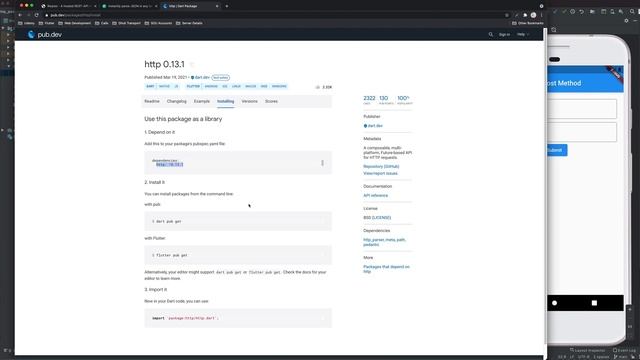
Task: Open the pub.dev search magnifier icon
Action: [x=491, y=35]
